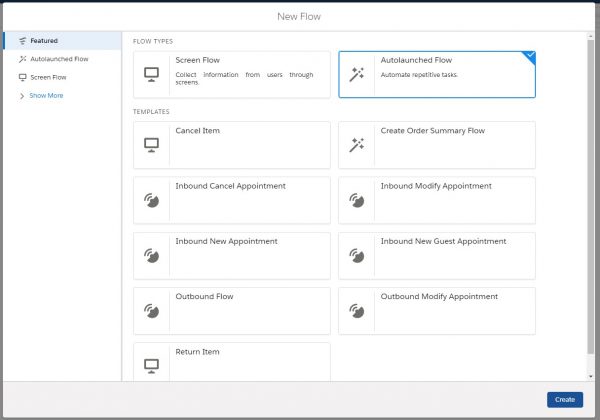Click the Create Order Summary Flow wand icon
Image resolution: width=600 pixels, height=420 pixels.
[x=357, y=145]
